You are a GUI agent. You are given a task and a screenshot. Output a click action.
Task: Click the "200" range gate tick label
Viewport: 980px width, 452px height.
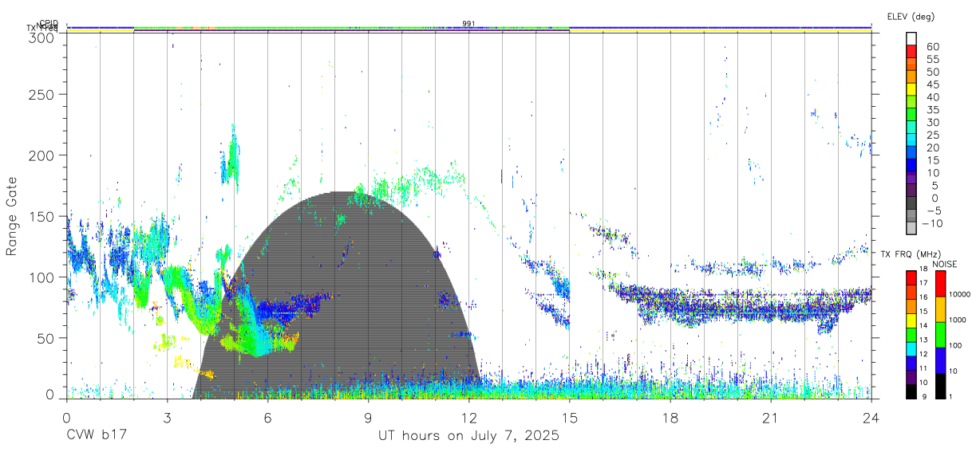pyautogui.click(x=41, y=155)
